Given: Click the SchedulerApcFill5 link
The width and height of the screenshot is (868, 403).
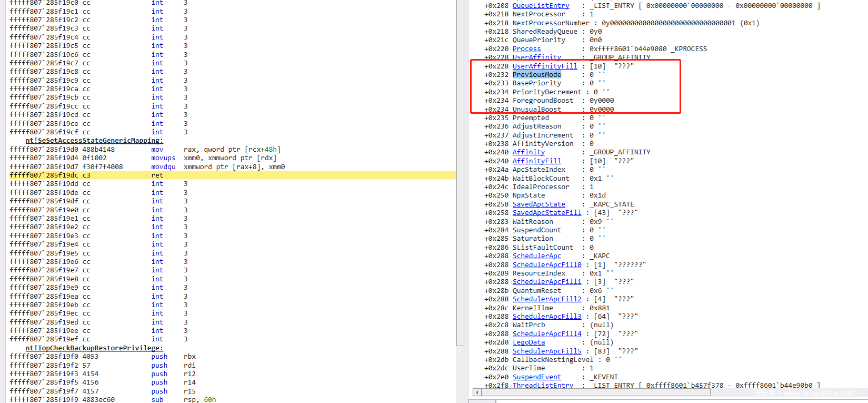Looking at the screenshot, I should point(547,351).
